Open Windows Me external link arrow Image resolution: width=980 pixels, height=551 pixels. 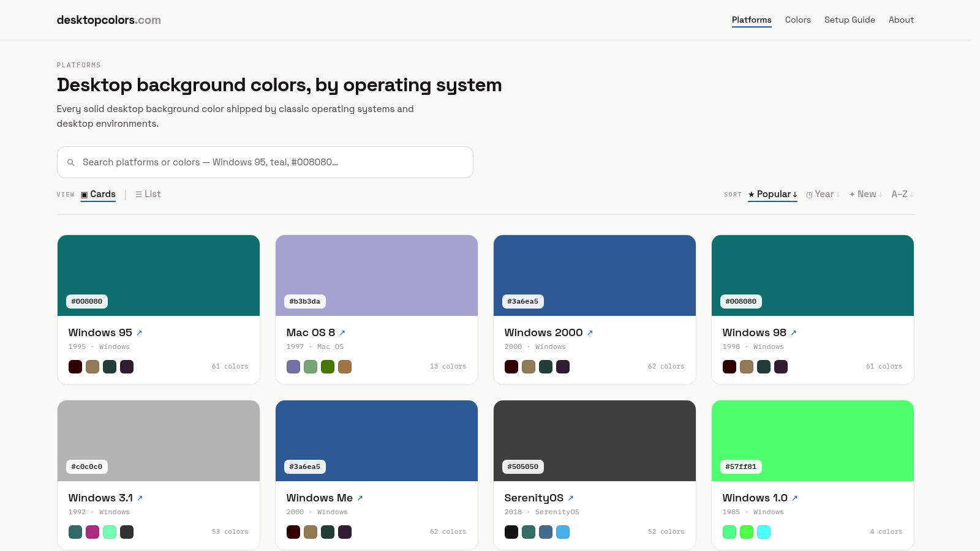(x=360, y=498)
